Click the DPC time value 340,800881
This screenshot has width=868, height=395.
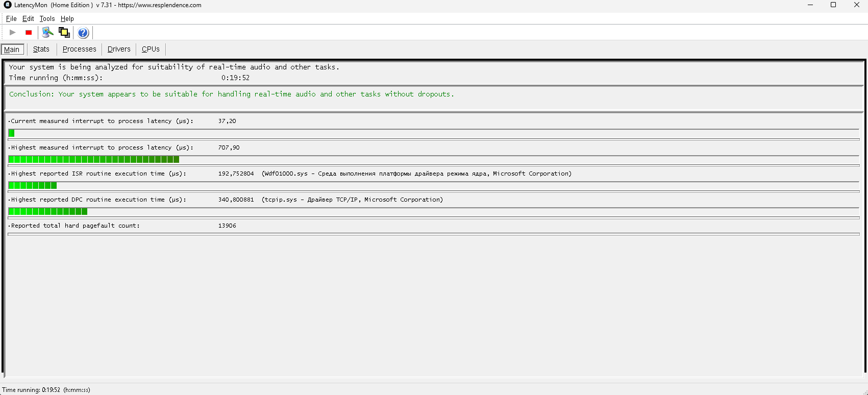(236, 200)
